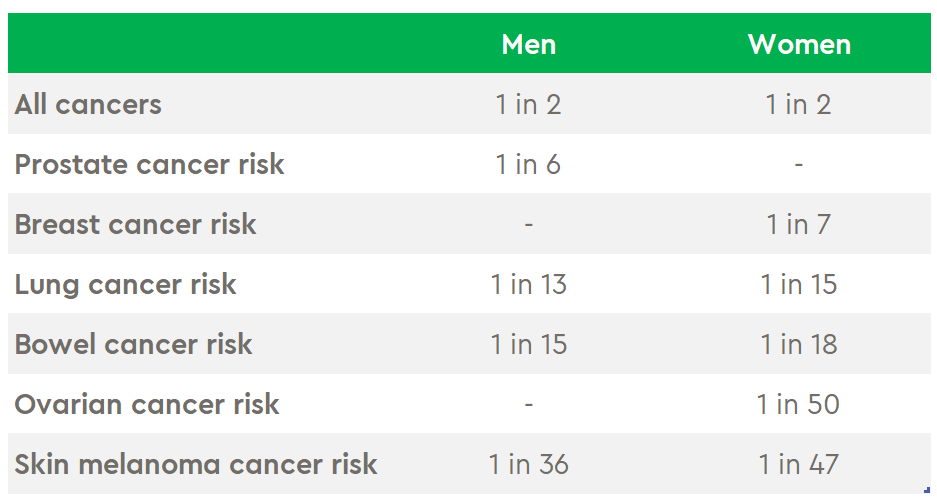Click the men's bowel cancer value

point(528,344)
